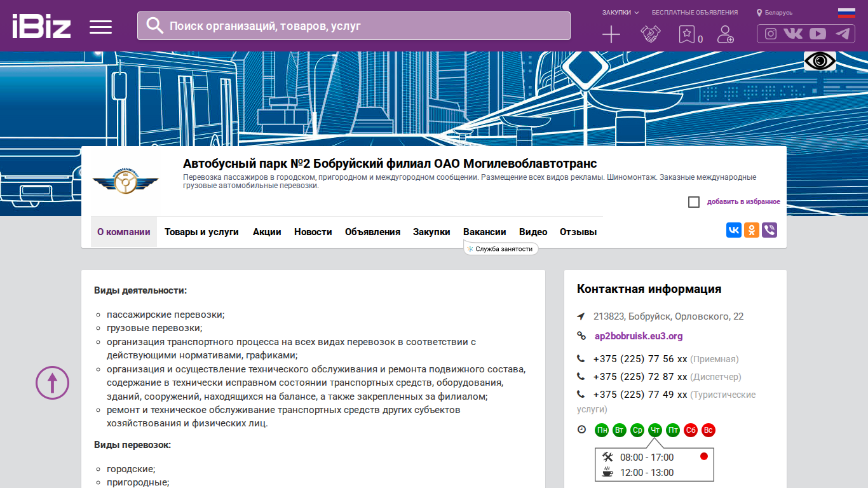Switch to the 'Акции' tab

coord(267,232)
